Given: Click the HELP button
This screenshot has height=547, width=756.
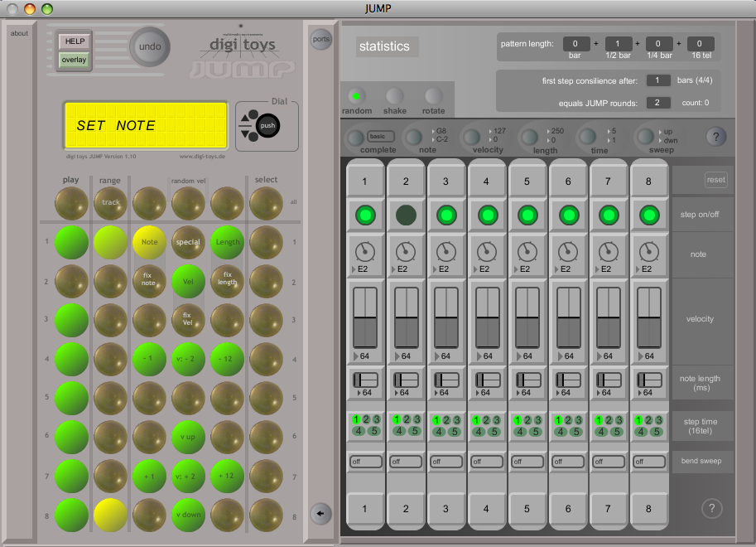Looking at the screenshot, I should [x=75, y=41].
